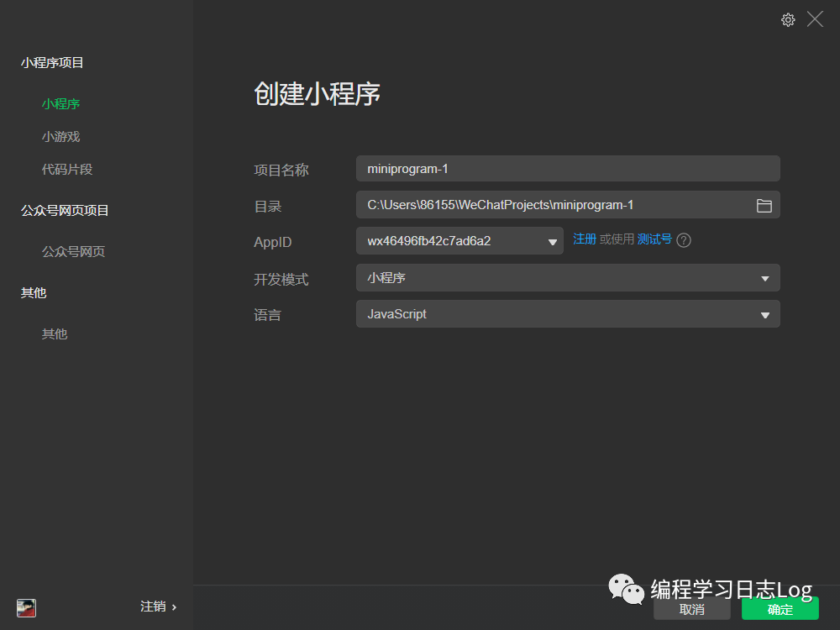The height and width of the screenshot is (630, 840).
Task: Open the 注册 link
Action: click(585, 239)
